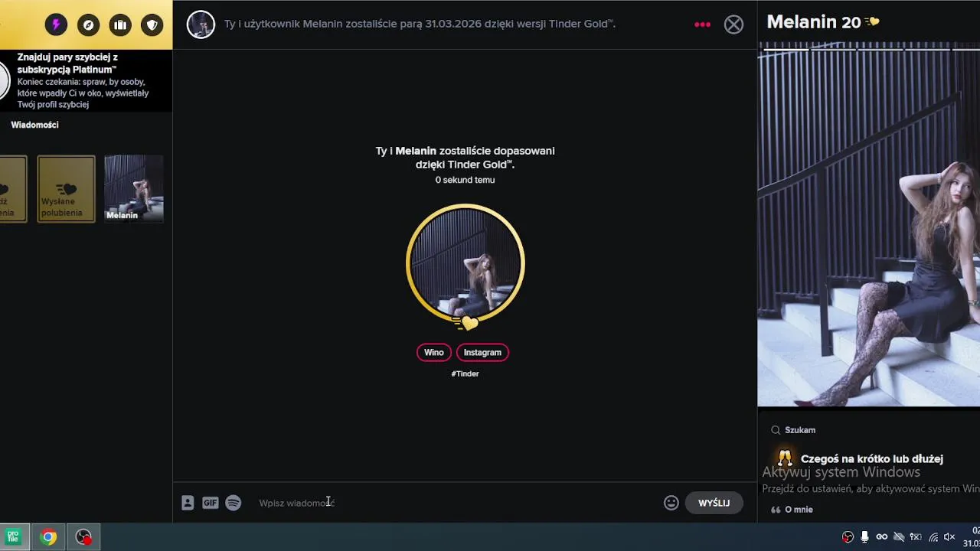Select the Wino interest tag
Viewport: 980px width, 551px height.
[x=434, y=353]
